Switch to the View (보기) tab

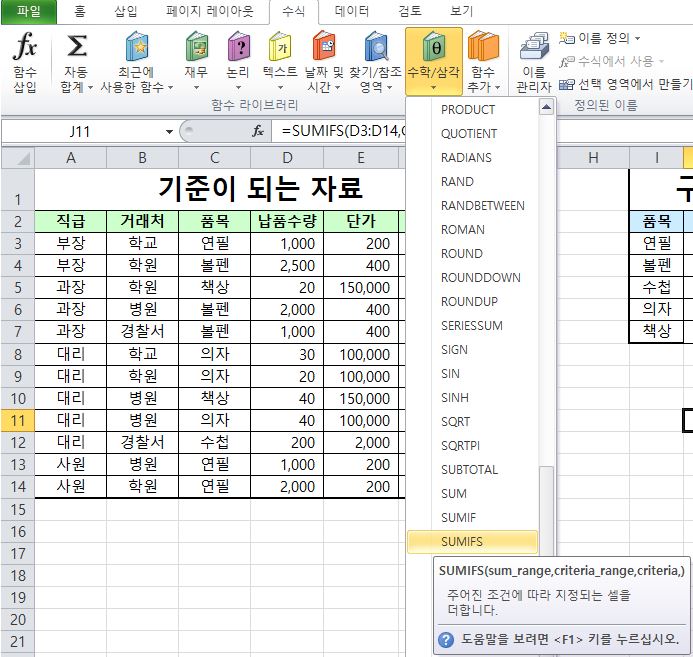pos(461,11)
